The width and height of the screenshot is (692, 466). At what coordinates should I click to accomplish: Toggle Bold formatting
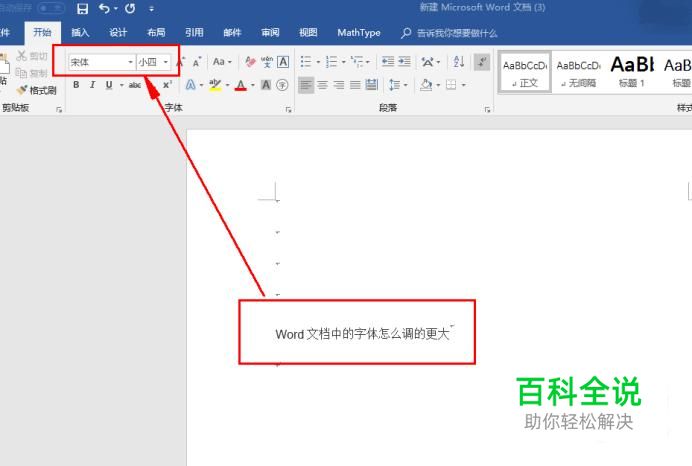76,85
